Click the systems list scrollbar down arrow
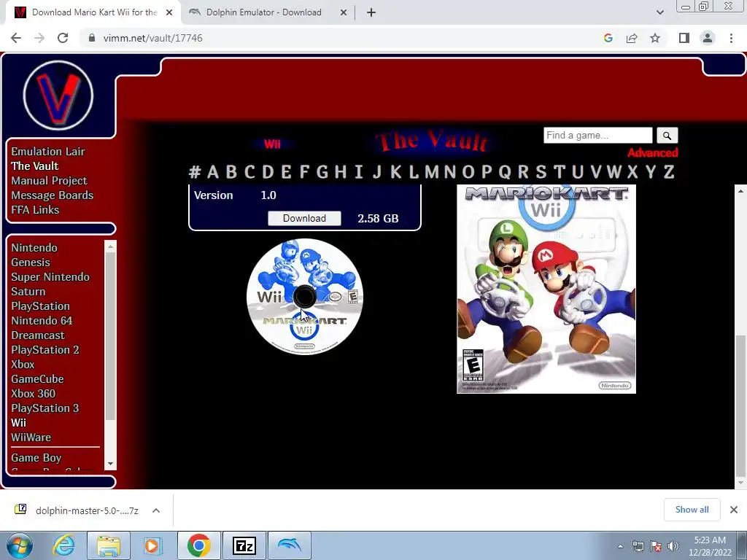 [x=111, y=463]
